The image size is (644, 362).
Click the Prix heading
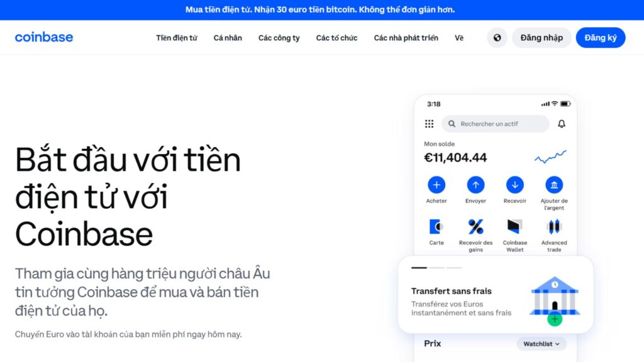pyautogui.click(x=433, y=344)
